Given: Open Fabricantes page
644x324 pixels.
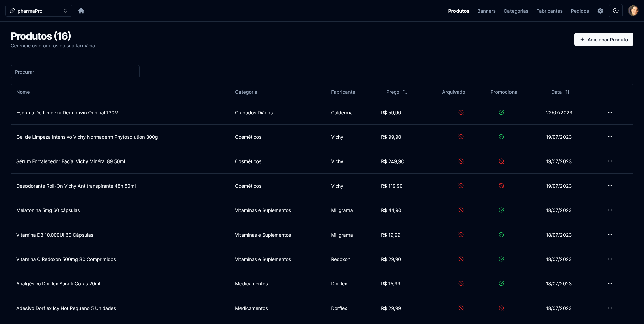Looking at the screenshot, I should (x=549, y=11).
